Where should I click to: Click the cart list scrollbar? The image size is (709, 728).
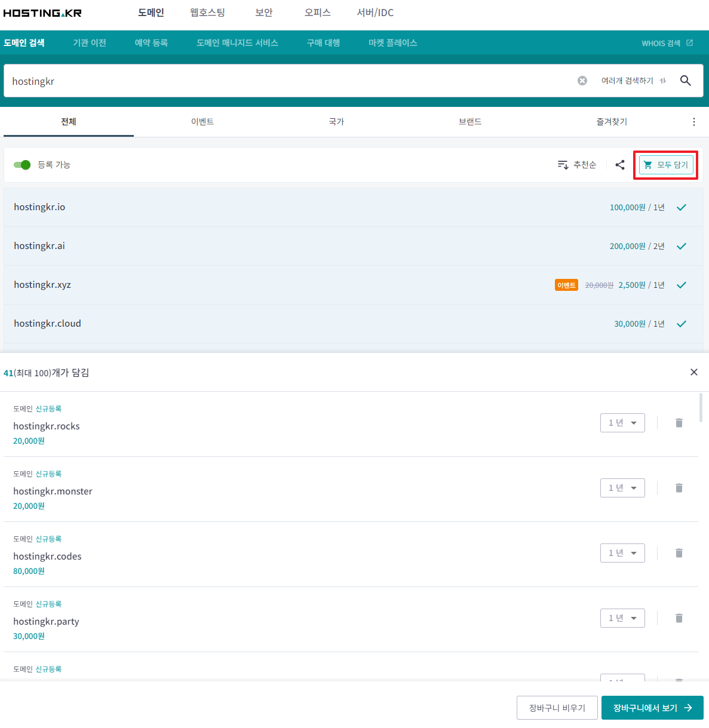click(701, 408)
